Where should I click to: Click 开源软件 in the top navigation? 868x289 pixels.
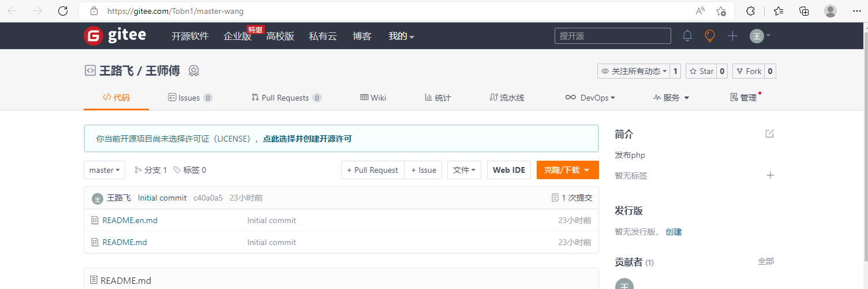point(190,36)
